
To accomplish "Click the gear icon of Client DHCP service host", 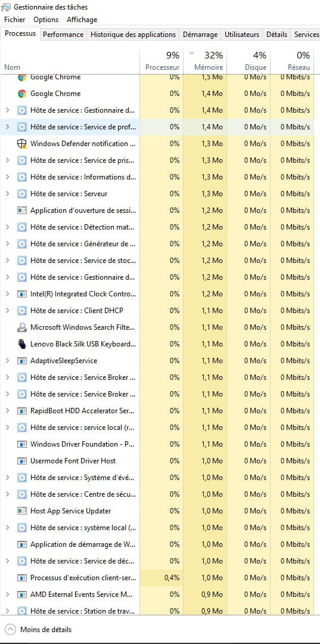I will [21, 311].
